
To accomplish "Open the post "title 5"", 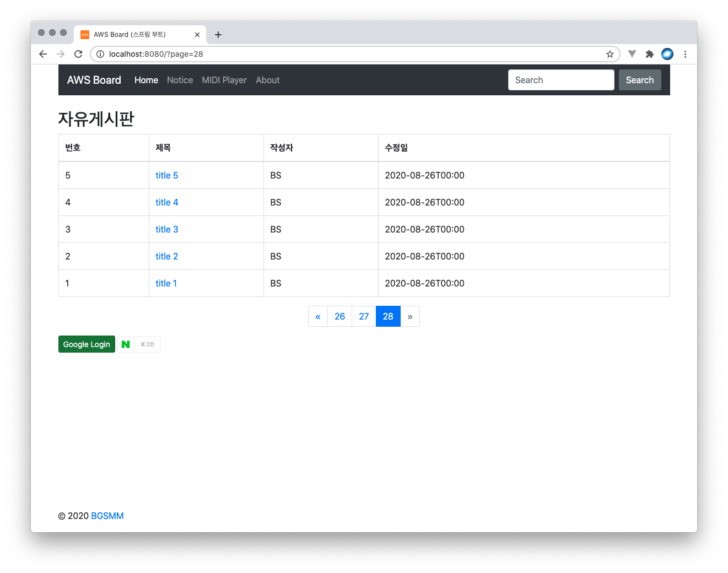I will (x=166, y=175).
